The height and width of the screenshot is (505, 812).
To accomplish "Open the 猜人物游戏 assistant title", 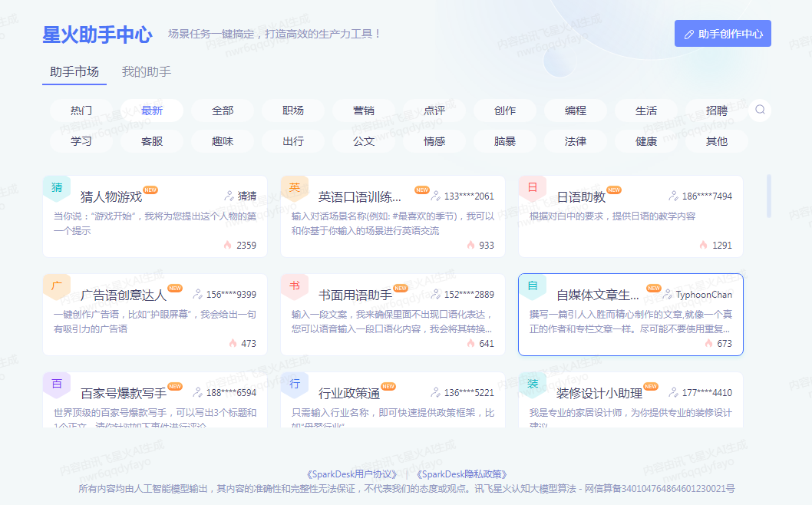I will pos(111,196).
